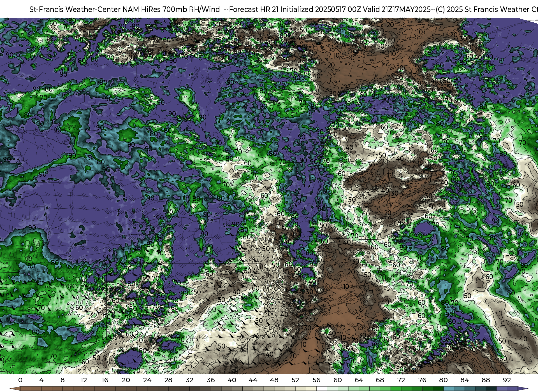
Task: Click the 'Valid 21Z17MAY2025' header text
Action: (x=396, y=10)
